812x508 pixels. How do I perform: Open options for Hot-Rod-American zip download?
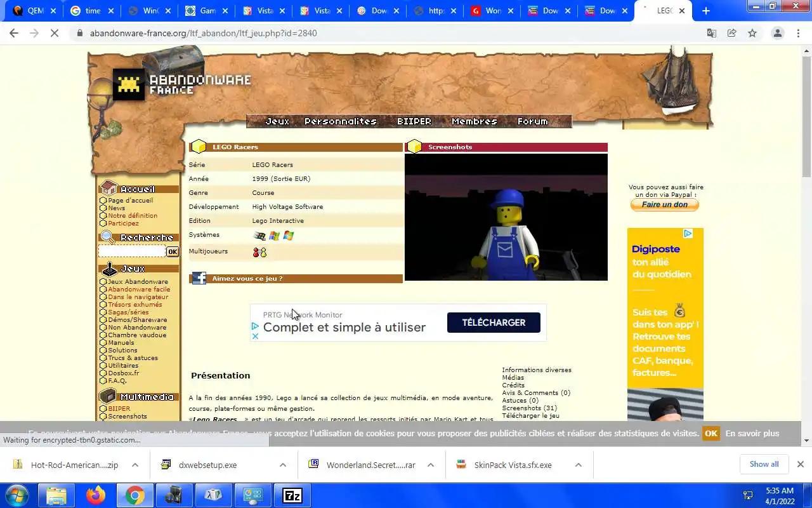click(135, 465)
